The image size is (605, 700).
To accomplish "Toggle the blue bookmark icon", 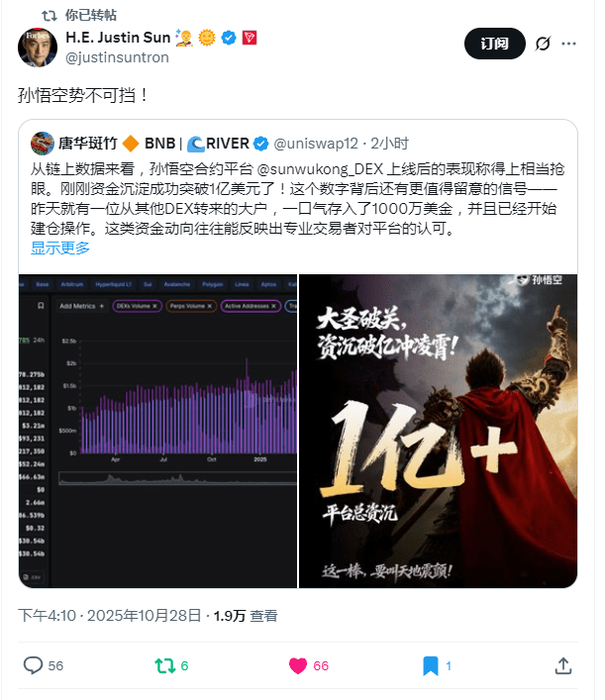I will tap(431, 665).
